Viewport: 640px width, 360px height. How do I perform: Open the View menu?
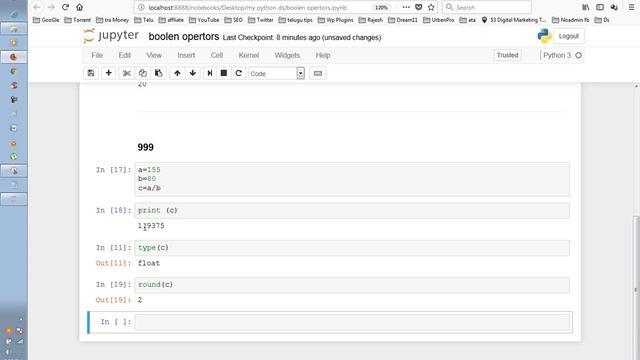[x=154, y=55]
